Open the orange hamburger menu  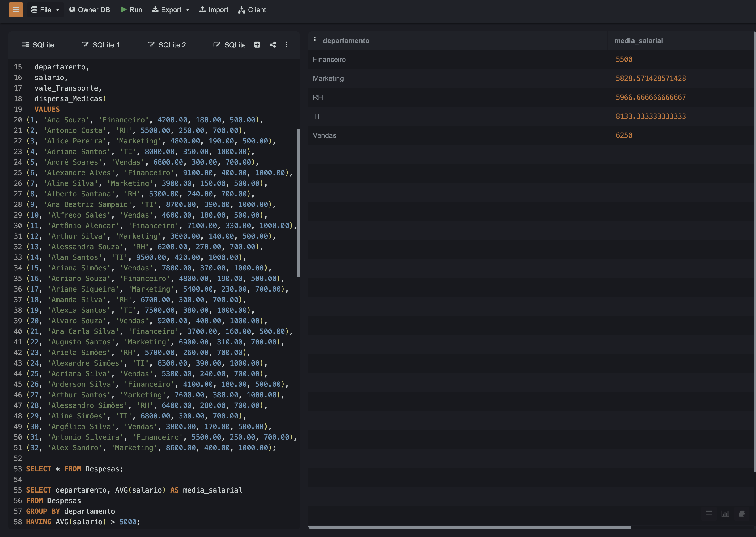tap(16, 9)
